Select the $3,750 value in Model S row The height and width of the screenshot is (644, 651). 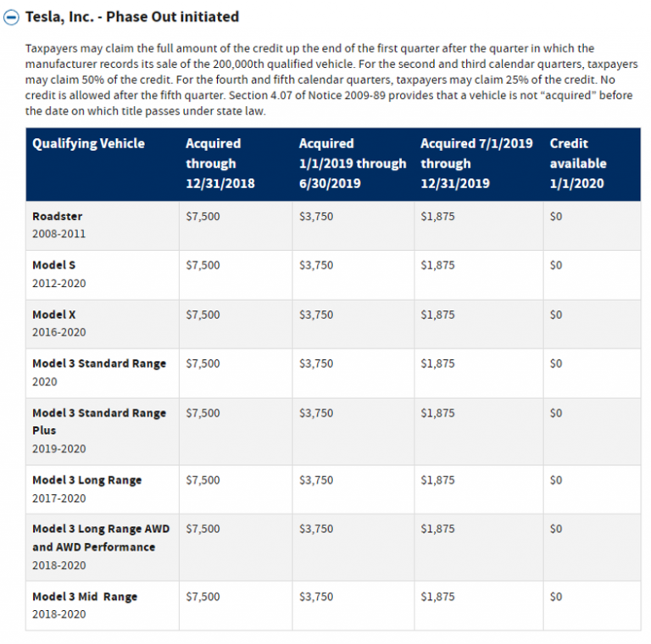[316, 265]
